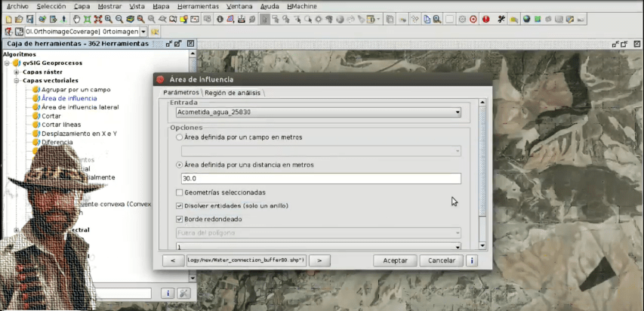644x311 pixels.
Task: Click the distance value field showing 30.0
Action: (320, 179)
